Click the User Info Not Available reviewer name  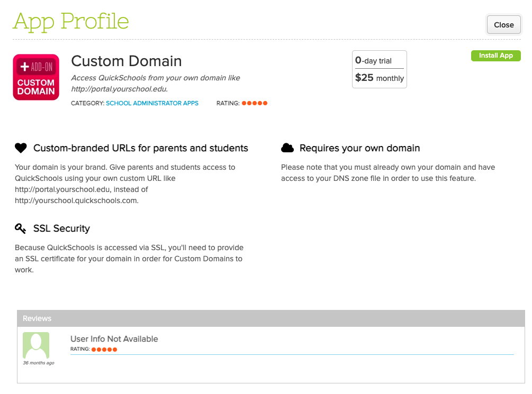[x=114, y=339]
